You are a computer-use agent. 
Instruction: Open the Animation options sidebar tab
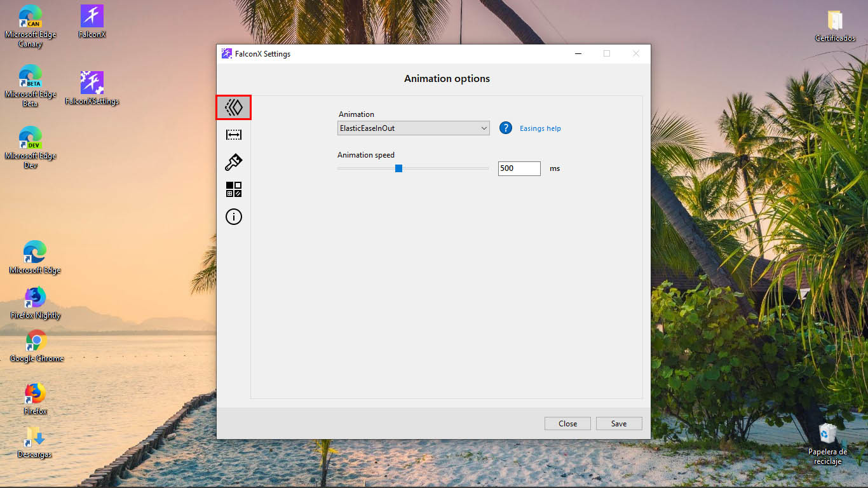click(234, 107)
